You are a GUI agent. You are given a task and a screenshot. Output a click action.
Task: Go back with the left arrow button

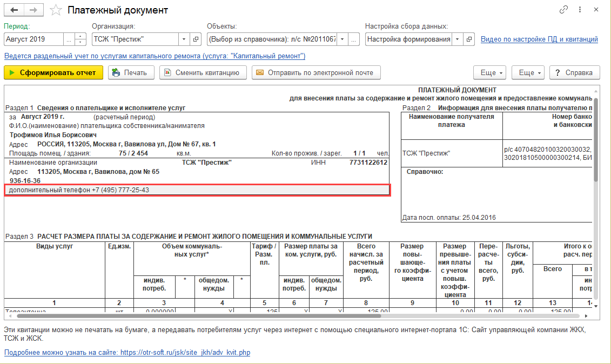pos(14,10)
